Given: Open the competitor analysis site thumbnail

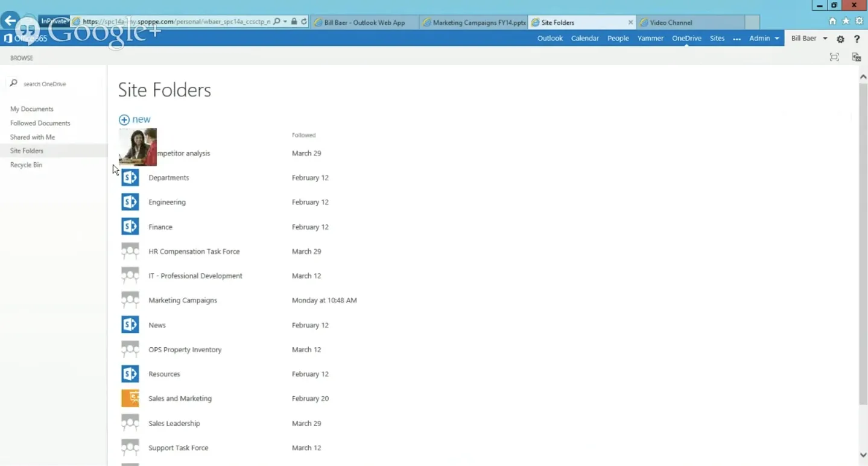Looking at the screenshot, I should click(138, 147).
